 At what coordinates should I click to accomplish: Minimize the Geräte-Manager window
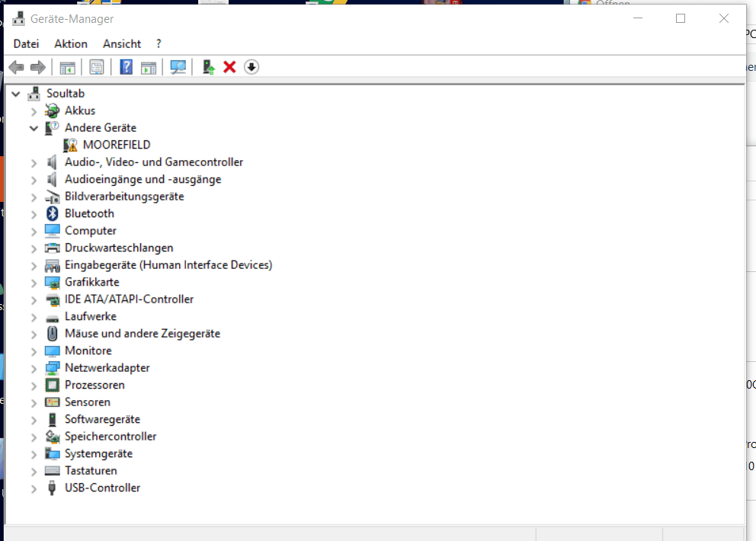(638, 18)
